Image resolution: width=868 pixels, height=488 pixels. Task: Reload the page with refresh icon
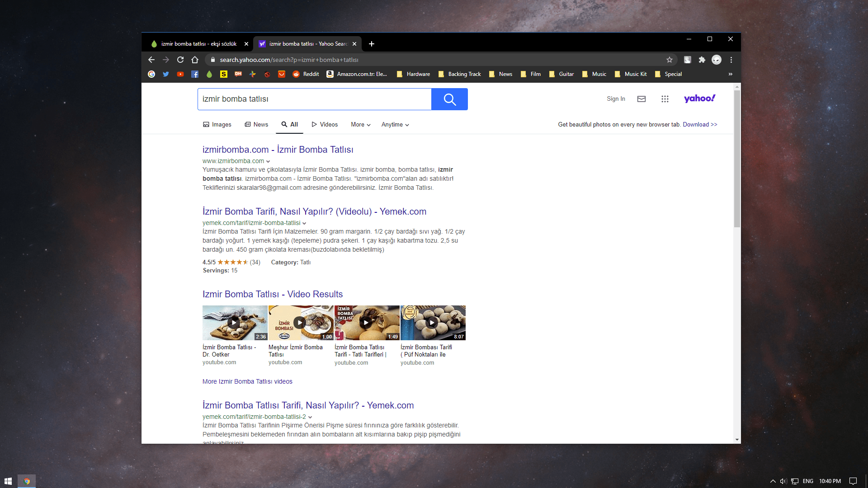click(x=180, y=60)
